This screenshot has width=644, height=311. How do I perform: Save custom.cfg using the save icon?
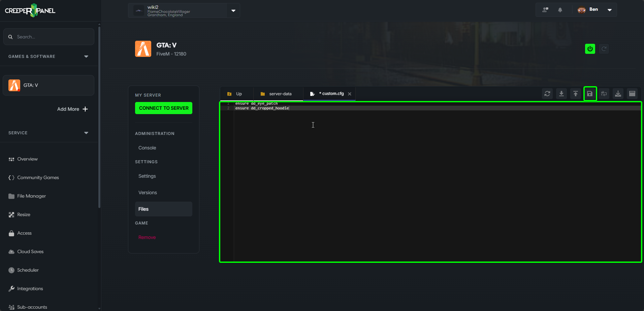pyautogui.click(x=590, y=94)
